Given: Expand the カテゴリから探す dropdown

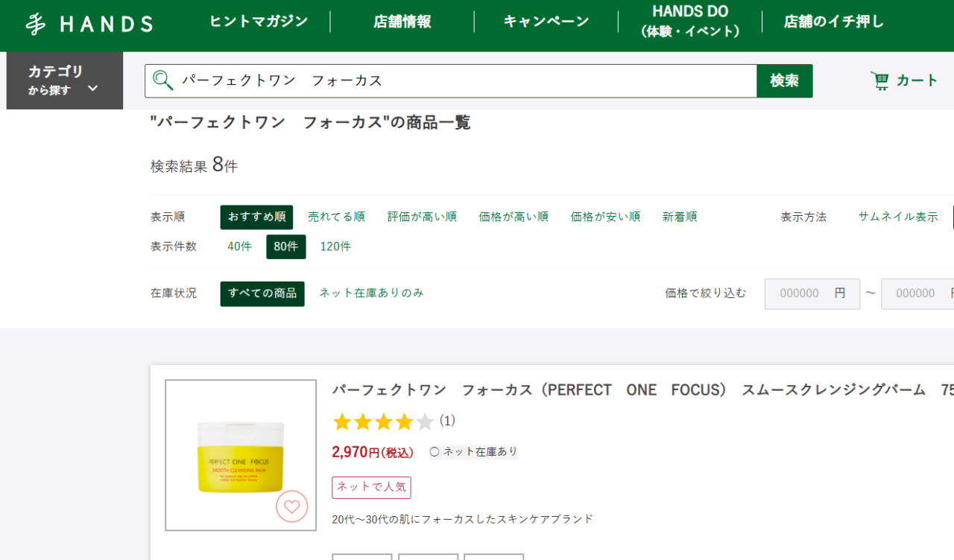Looking at the screenshot, I should click(65, 80).
